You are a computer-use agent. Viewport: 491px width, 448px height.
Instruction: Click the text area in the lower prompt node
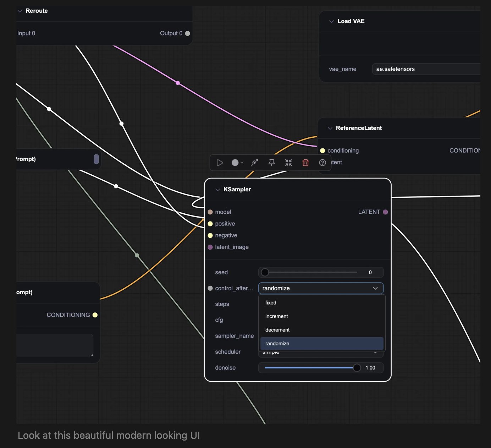click(x=55, y=345)
